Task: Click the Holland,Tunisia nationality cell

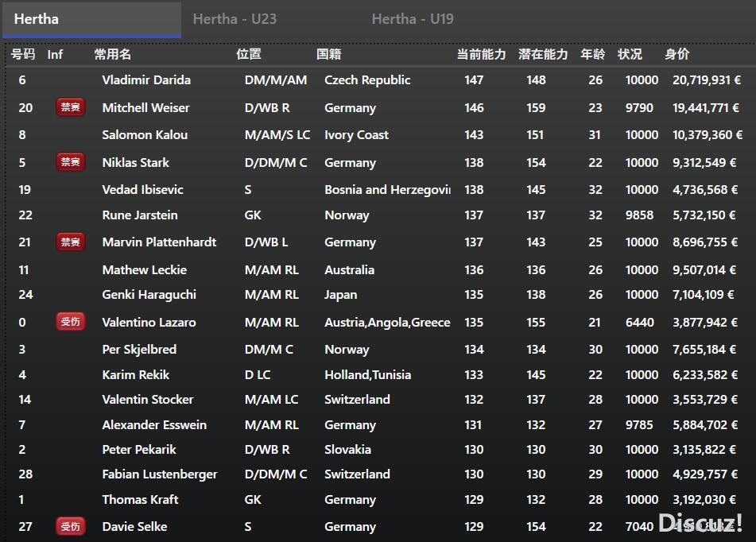Action: (368, 374)
